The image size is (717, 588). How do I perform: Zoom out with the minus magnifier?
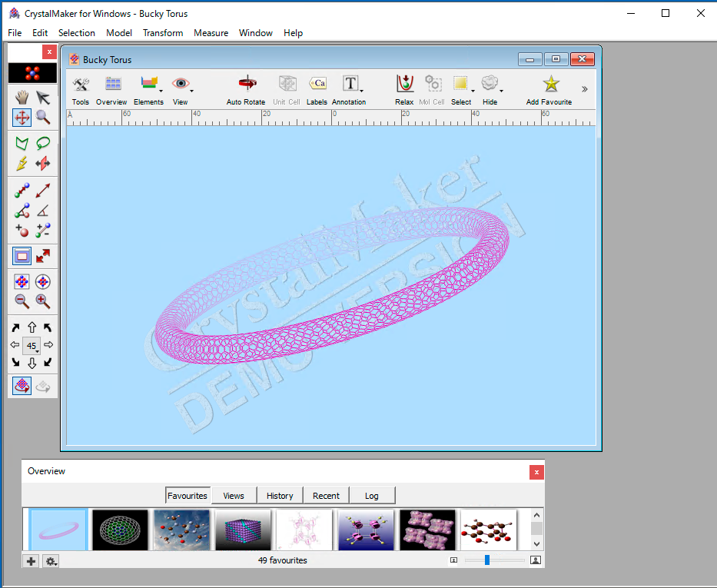(22, 301)
